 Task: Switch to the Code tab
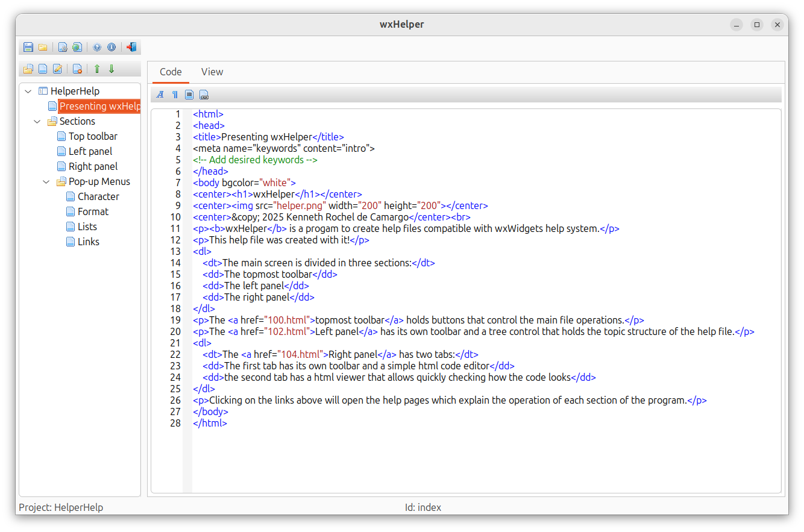[x=171, y=72]
